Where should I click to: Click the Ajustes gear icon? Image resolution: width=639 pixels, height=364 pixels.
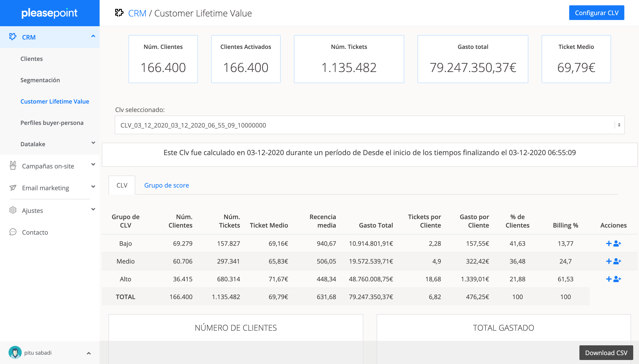pos(13,210)
